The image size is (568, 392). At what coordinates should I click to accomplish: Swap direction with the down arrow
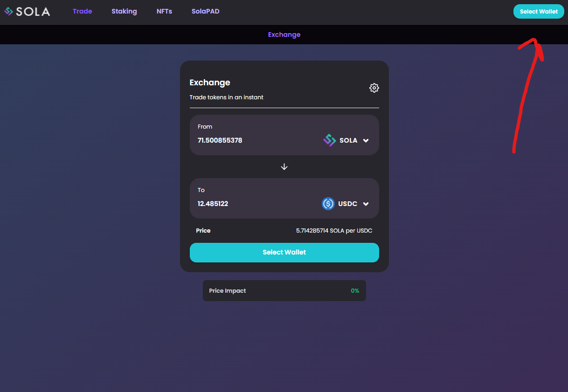tap(284, 167)
